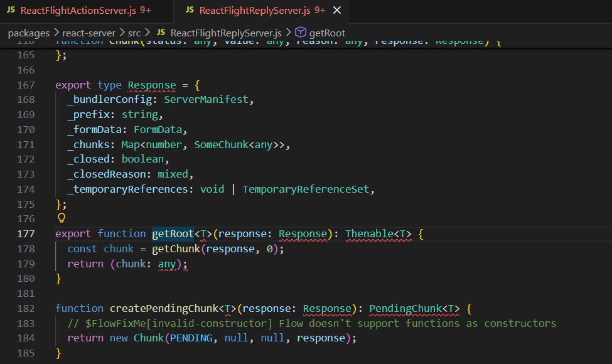Open the packages breadcrumb dropdown

coord(28,33)
